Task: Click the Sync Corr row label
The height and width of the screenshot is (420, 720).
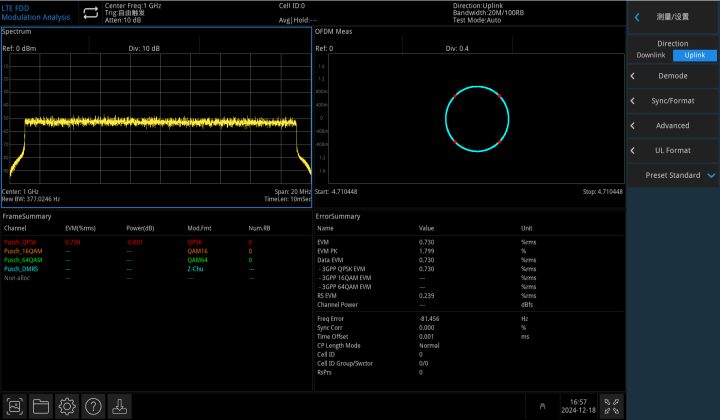Action: [x=329, y=328]
